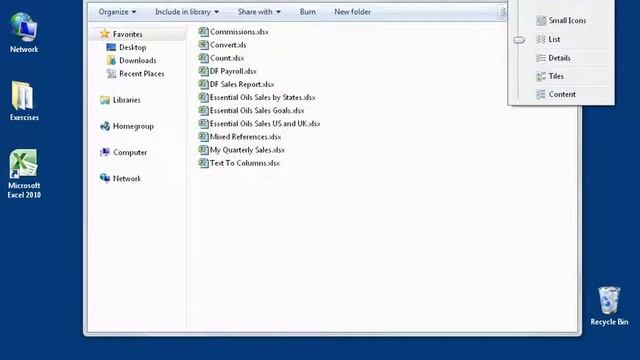Open the Share with dropdown
640x360 pixels.
pyautogui.click(x=259, y=12)
